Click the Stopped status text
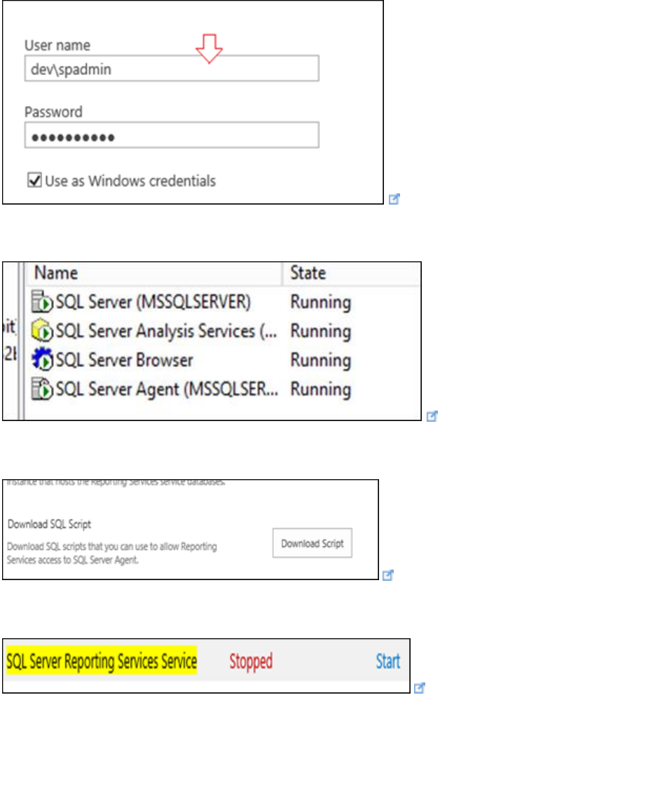The height and width of the screenshot is (812, 660). click(x=252, y=661)
